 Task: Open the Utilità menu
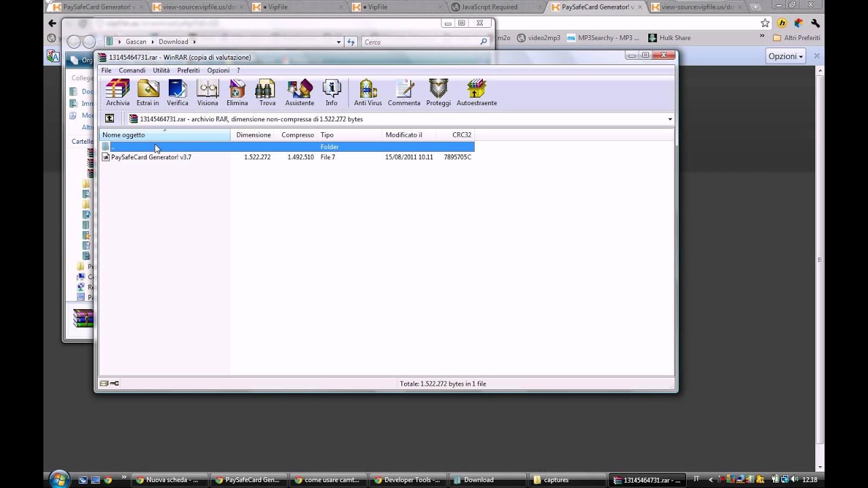point(161,70)
